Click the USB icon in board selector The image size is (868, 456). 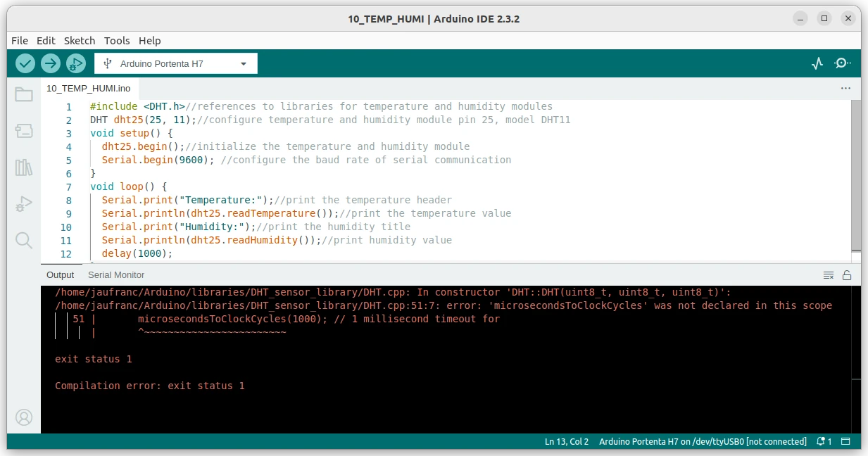click(x=107, y=63)
